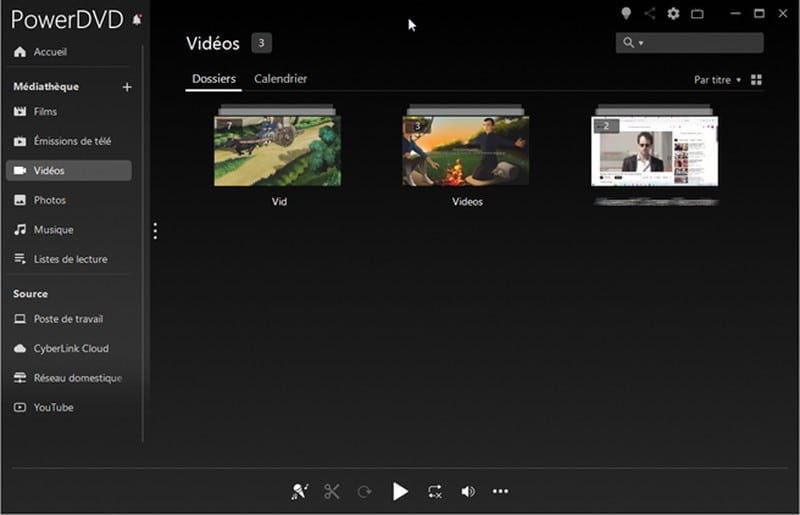Open the Films library
Viewport: 800px width, 515px height.
click(36, 112)
